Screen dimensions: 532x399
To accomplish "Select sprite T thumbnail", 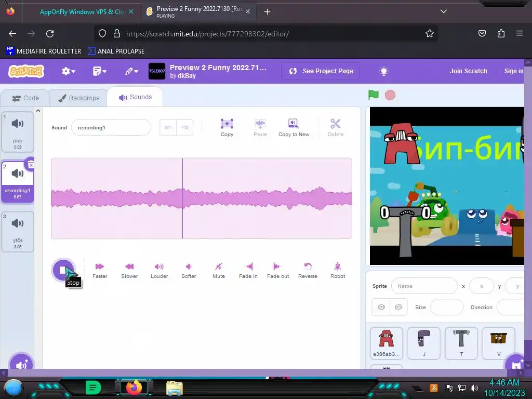I will pyautogui.click(x=461, y=343).
